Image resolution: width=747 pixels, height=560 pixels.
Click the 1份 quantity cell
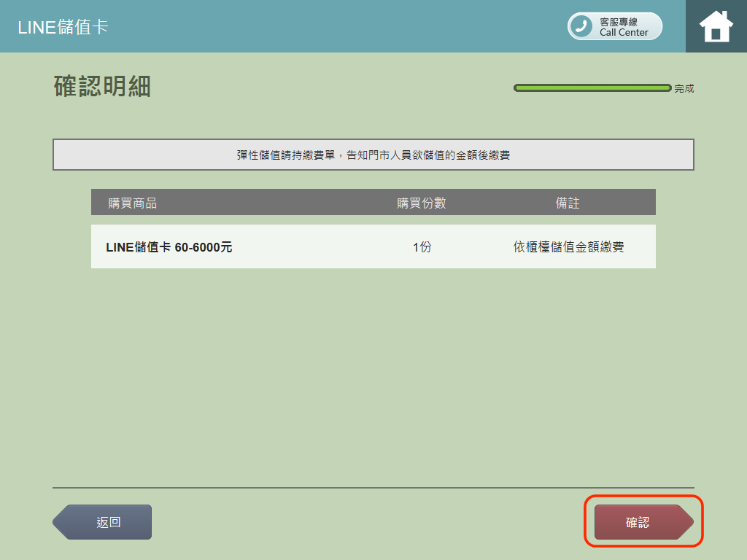point(422,247)
